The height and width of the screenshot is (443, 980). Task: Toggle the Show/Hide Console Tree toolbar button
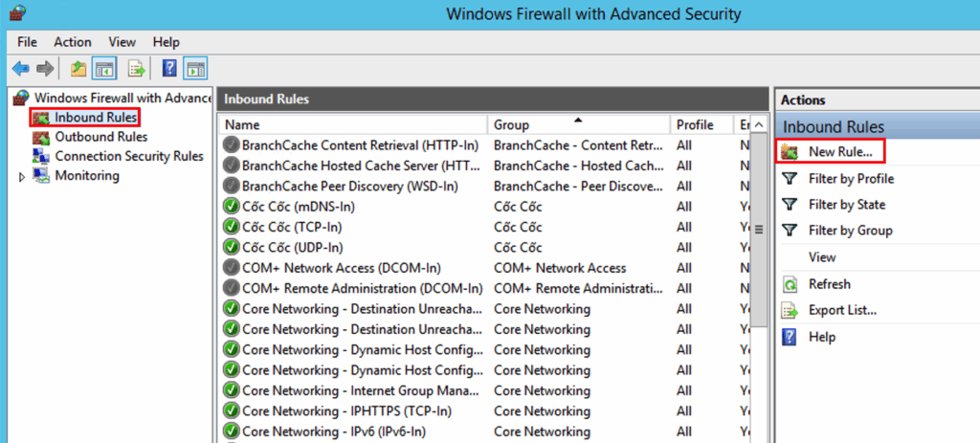pos(104,68)
